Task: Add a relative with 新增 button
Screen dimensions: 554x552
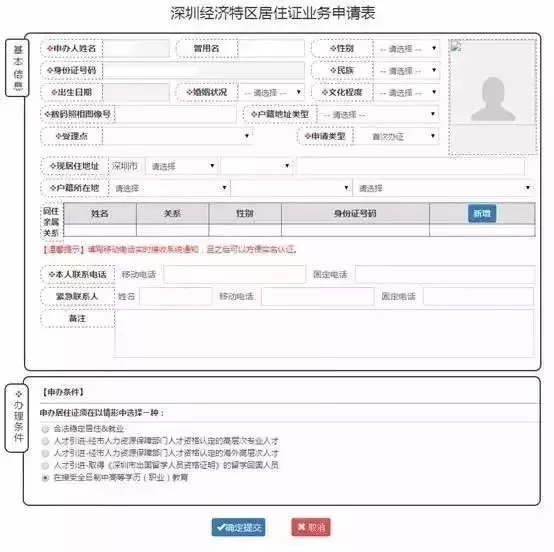Action: coord(482,213)
